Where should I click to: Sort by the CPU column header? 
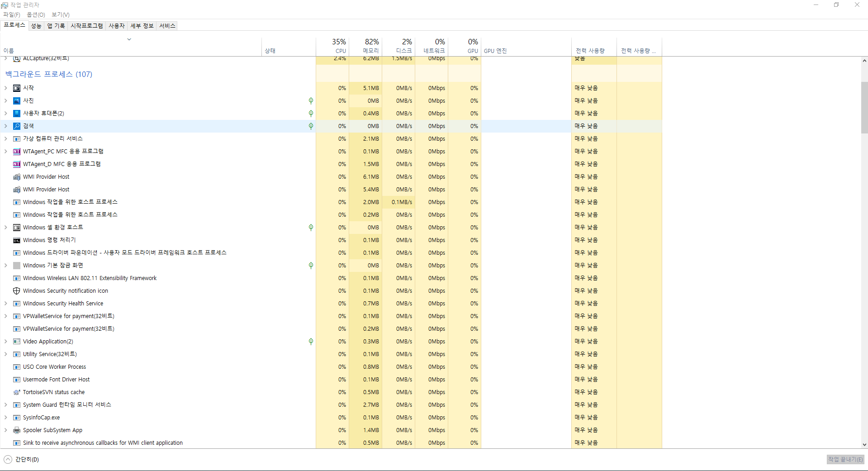pyautogui.click(x=332, y=46)
